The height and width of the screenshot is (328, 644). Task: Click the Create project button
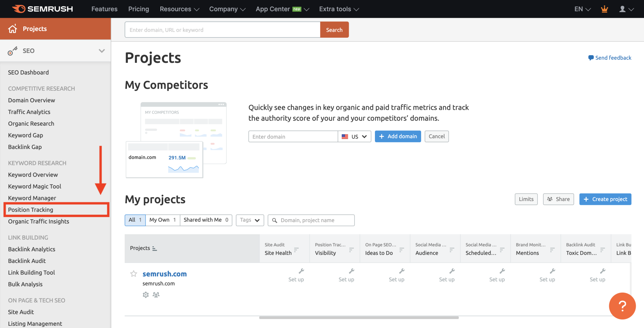605,199
